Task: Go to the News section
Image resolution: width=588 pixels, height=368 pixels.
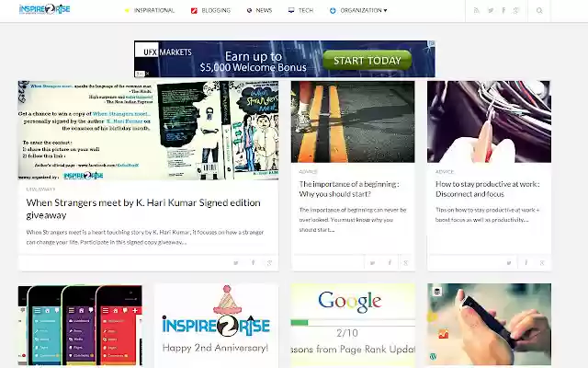Action: tap(264, 10)
